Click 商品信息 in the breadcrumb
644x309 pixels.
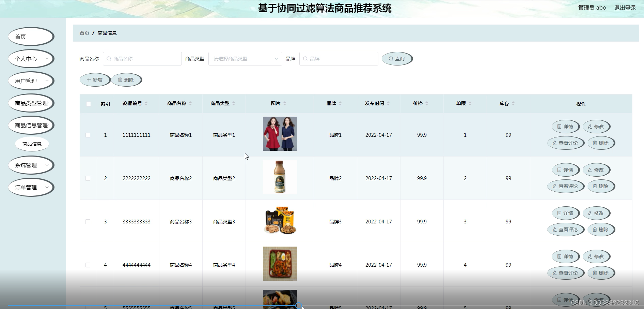click(x=107, y=33)
